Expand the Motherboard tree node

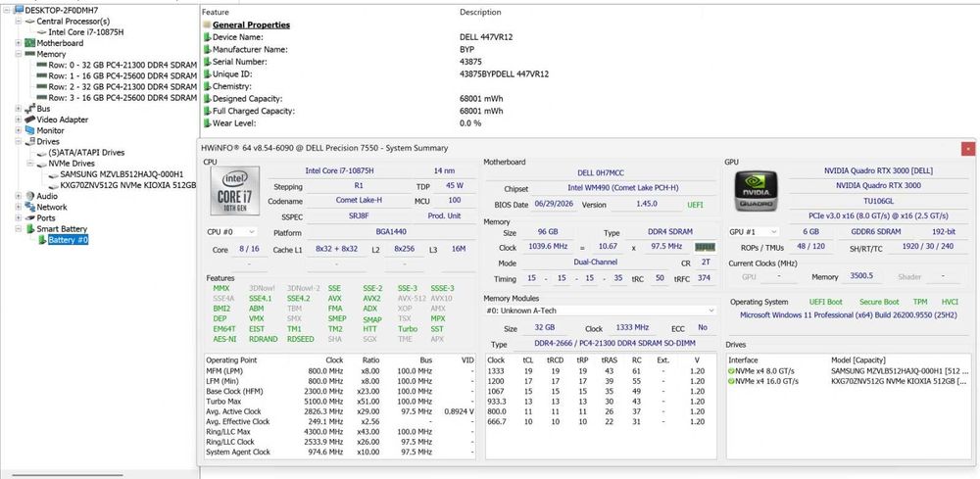click(x=19, y=43)
